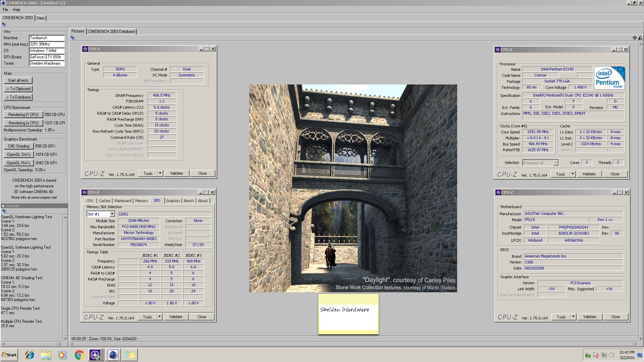Expand Tools arrow in memory timings CPU-Z window
644x362 pixels.
click(160, 173)
